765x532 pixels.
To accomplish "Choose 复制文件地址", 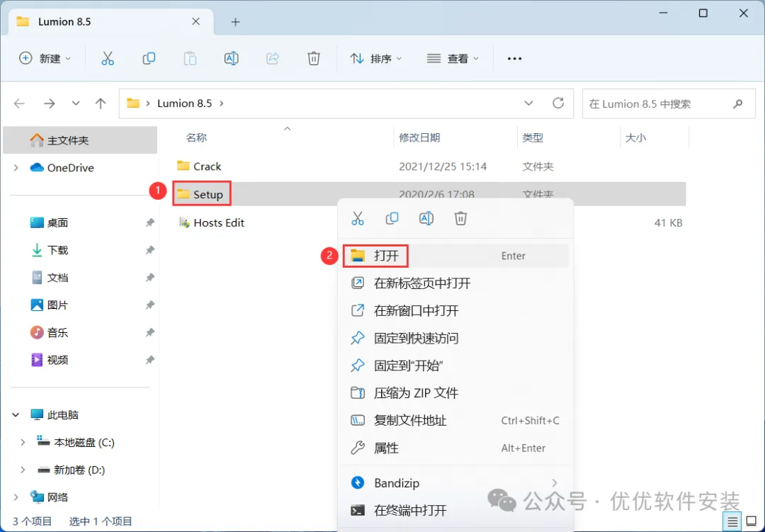I will tap(455, 420).
